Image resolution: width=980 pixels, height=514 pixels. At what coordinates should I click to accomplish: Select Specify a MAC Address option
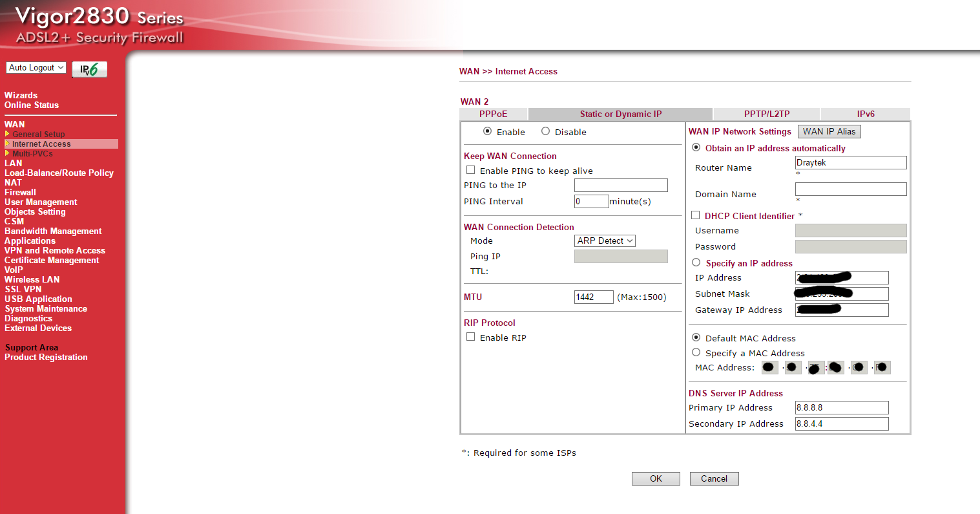696,352
